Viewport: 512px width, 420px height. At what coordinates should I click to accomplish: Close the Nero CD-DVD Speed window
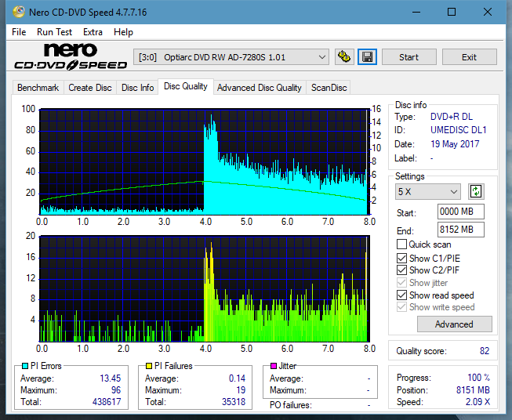point(488,13)
